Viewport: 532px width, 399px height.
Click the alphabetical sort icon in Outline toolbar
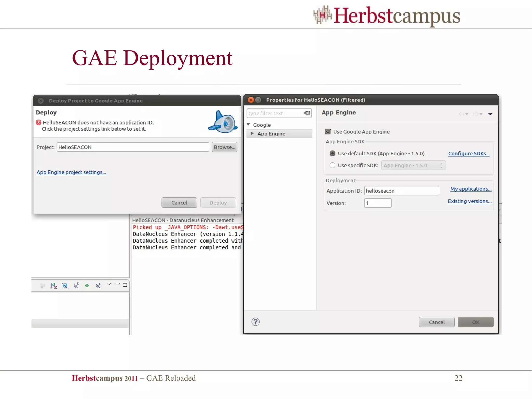(x=54, y=285)
